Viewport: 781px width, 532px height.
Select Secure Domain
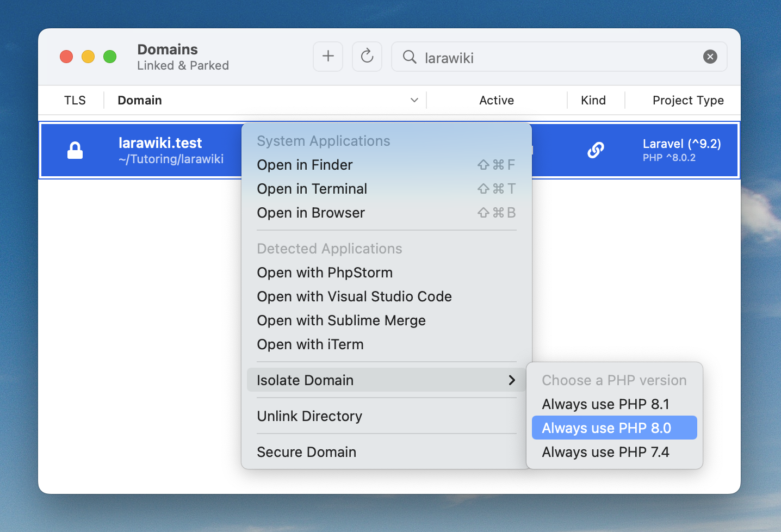[x=386, y=452]
